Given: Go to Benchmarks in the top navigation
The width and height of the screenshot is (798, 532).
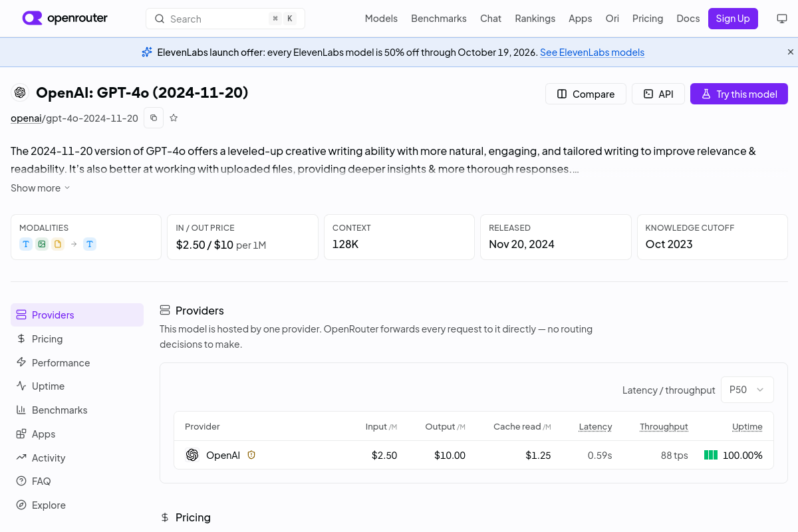Looking at the screenshot, I should 439,19.
